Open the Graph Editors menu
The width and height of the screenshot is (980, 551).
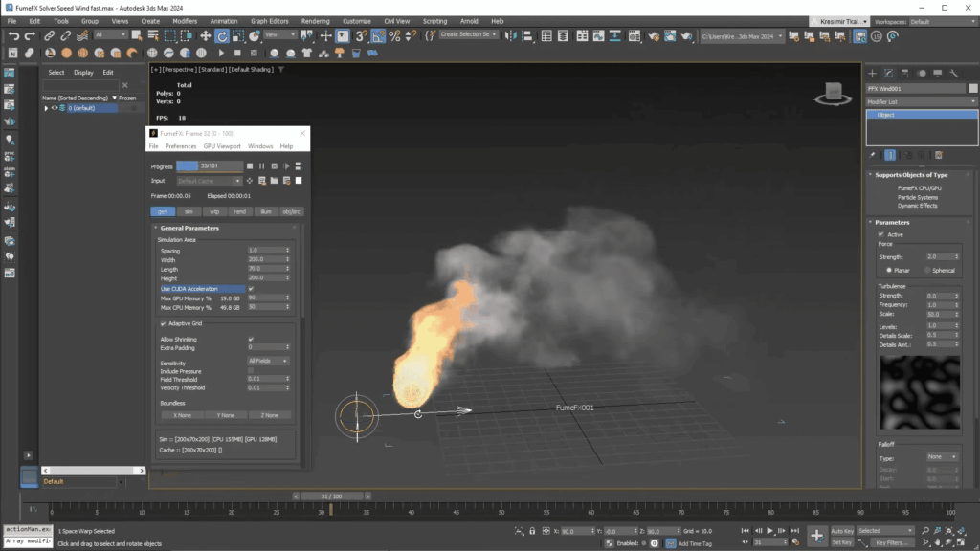269,21
